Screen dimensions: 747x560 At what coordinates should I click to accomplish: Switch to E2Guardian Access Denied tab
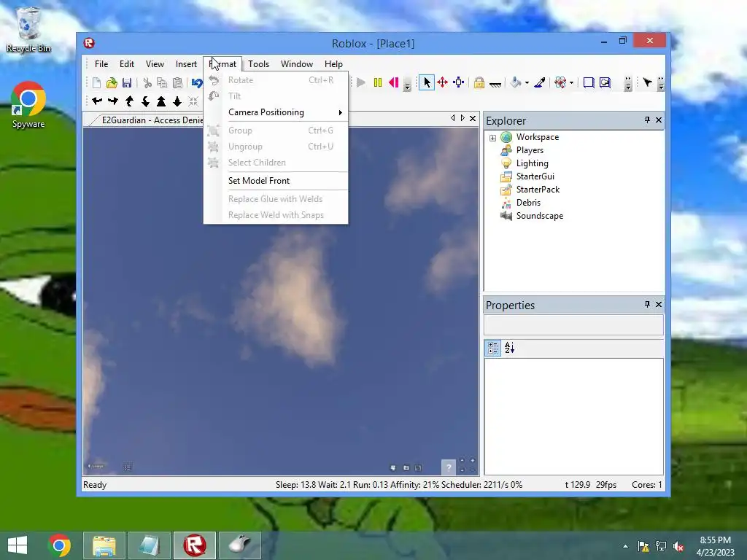152,120
